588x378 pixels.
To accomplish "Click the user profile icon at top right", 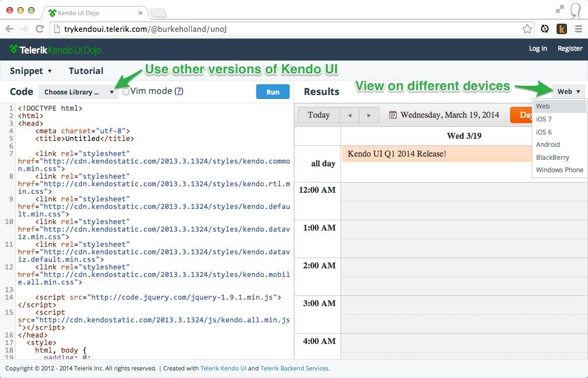I will 576,10.
